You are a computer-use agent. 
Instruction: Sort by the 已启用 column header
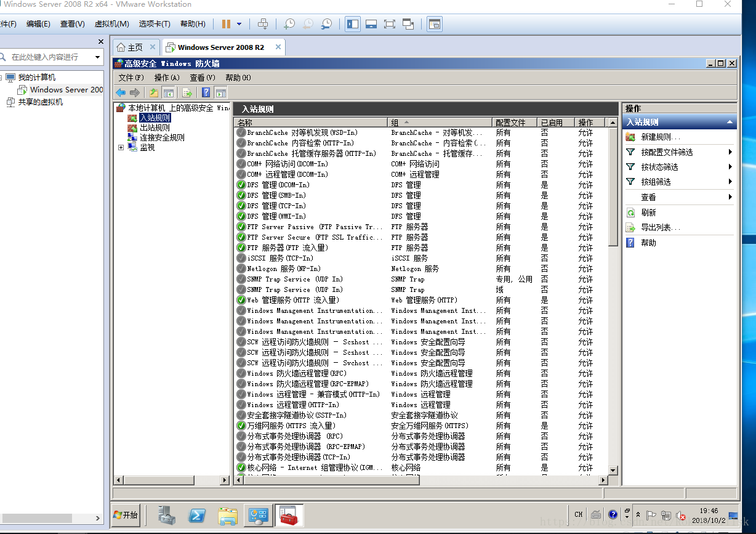(557, 123)
